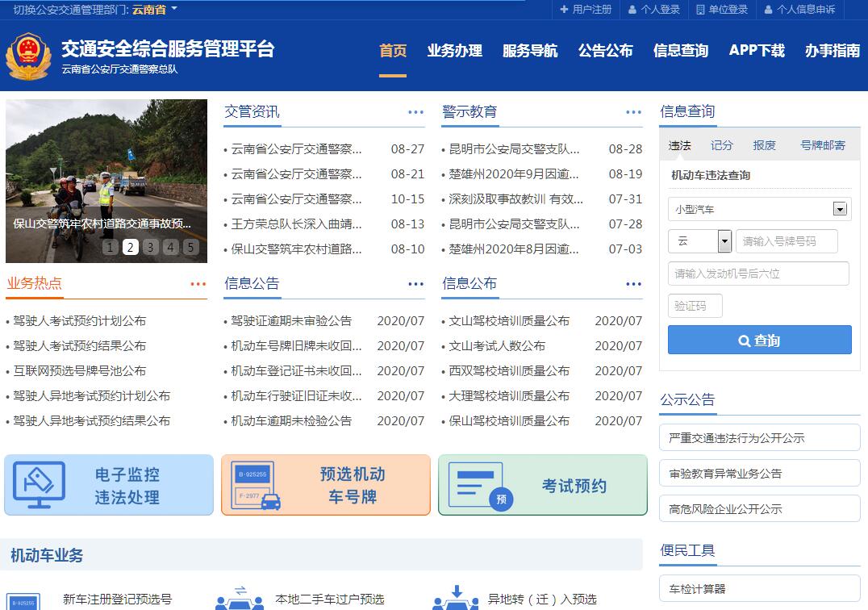Viewport: 868px width, 610px height.
Task: Click the engine number input field
Action: pyautogui.click(x=757, y=274)
